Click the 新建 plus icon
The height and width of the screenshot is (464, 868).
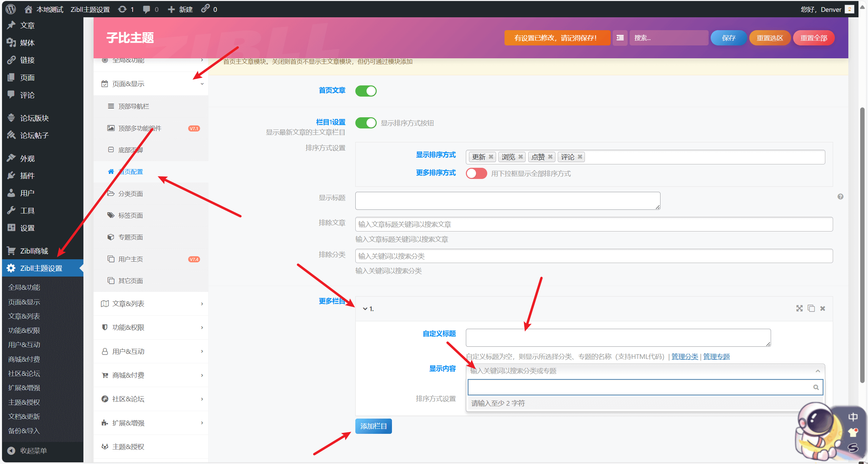172,9
